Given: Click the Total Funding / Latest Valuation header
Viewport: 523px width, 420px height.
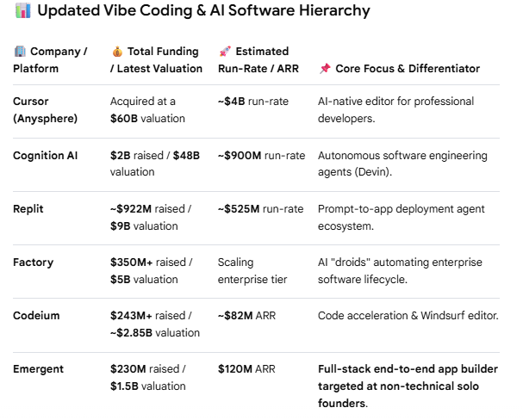Looking at the screenshot, I should click(157, 60).
